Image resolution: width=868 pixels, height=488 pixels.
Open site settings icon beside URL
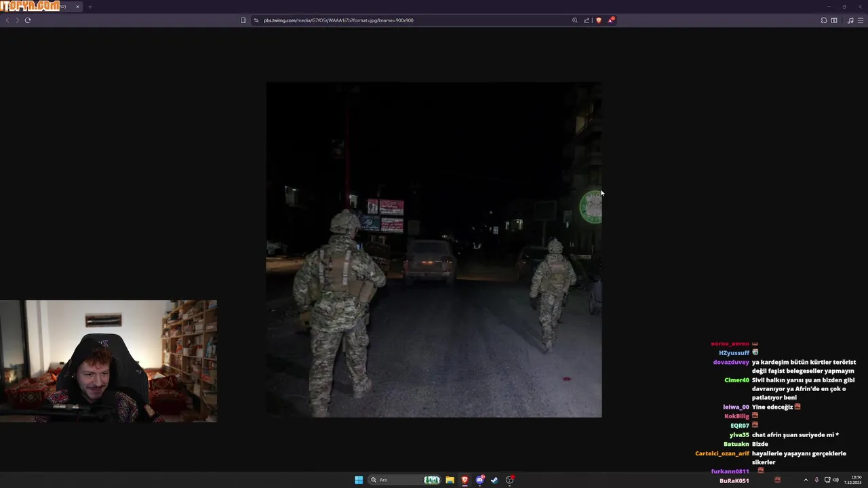pyautogui.click(x=256, y=20)
